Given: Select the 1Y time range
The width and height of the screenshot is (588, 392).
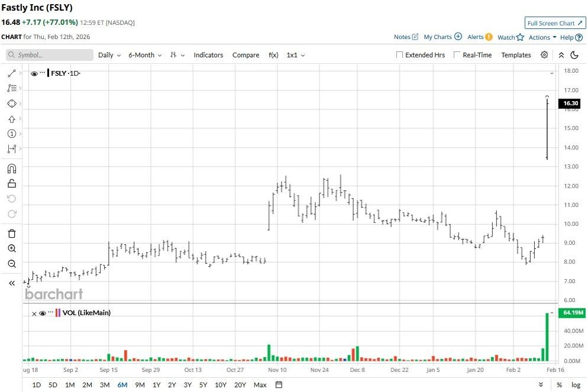Looking at the screenshot, I should 156,385.
